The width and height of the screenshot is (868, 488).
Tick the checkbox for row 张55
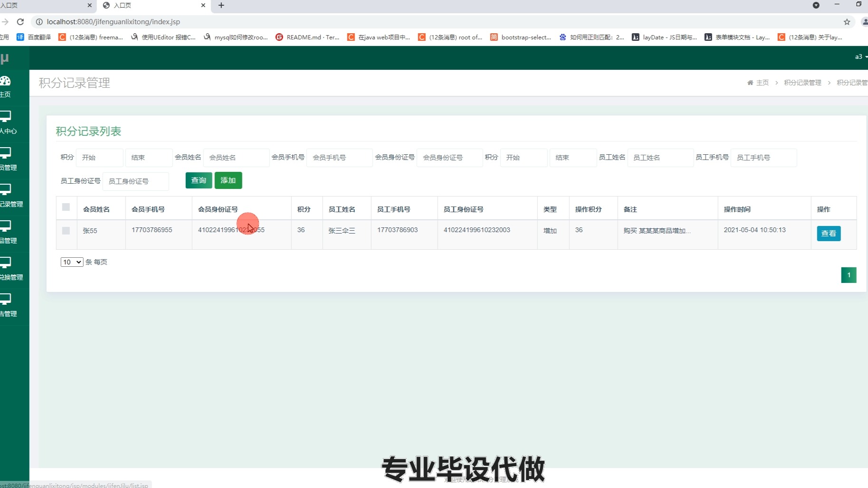66,231
